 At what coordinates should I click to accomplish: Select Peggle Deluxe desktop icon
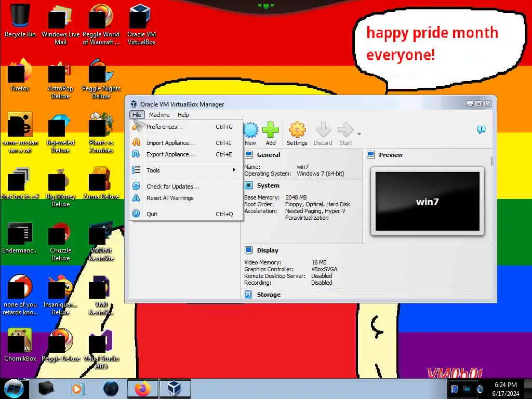pyautogui.click(x=60, y=345)
